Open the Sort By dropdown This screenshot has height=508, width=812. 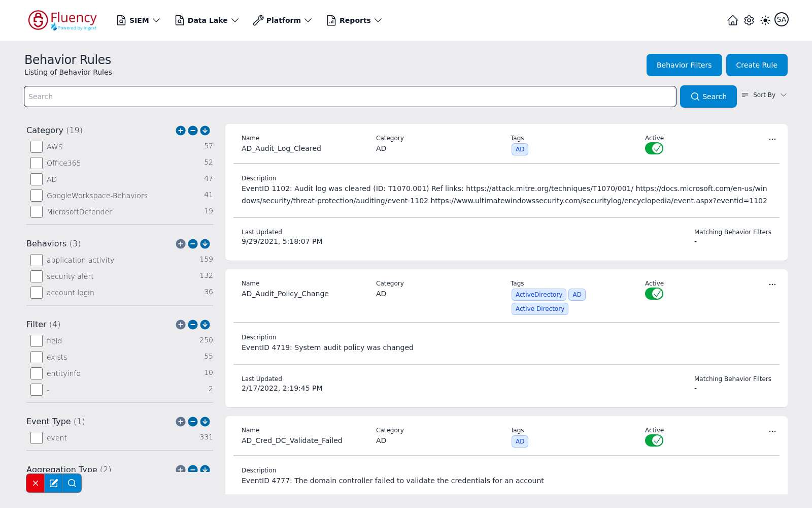764,95
